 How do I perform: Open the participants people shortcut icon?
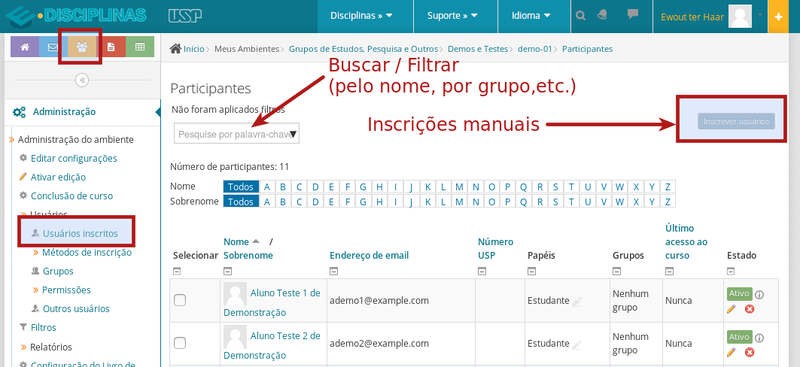[82, 47]
